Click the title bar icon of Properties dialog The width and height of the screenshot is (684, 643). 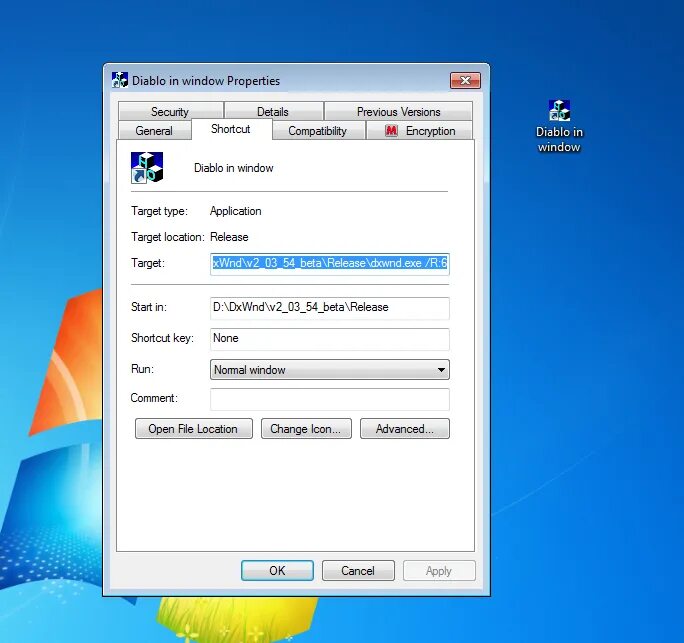[120, 80]
